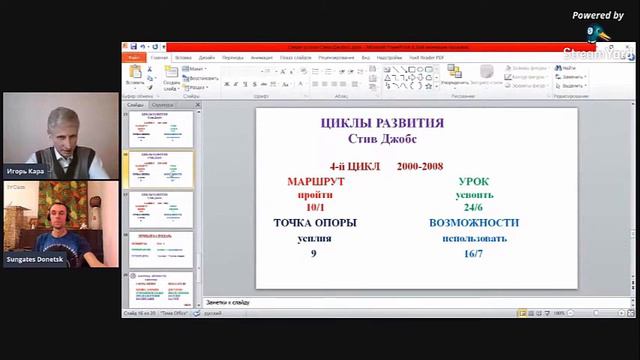Click the Text Direction icon

tap(373, 69)
